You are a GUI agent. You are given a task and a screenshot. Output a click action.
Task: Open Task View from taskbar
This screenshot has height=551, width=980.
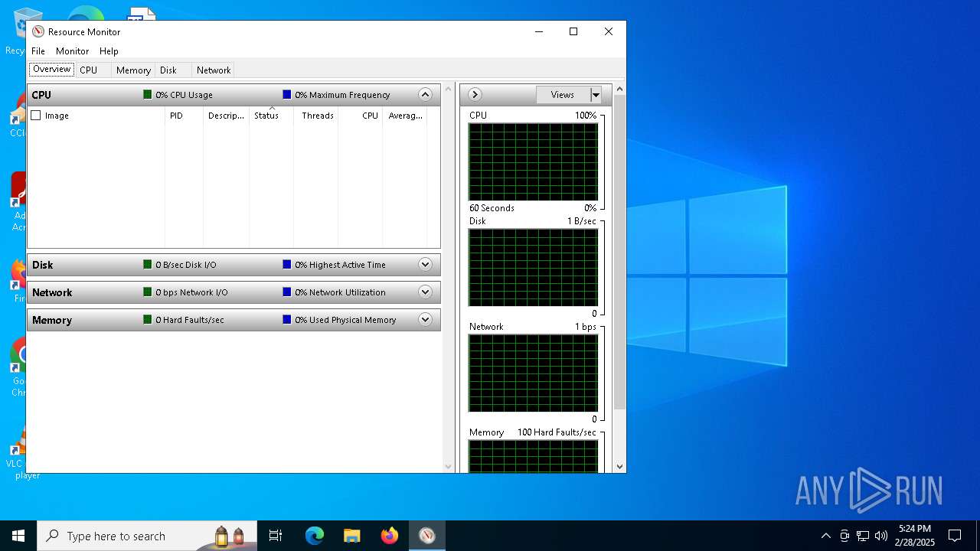[x=276, y=536]
